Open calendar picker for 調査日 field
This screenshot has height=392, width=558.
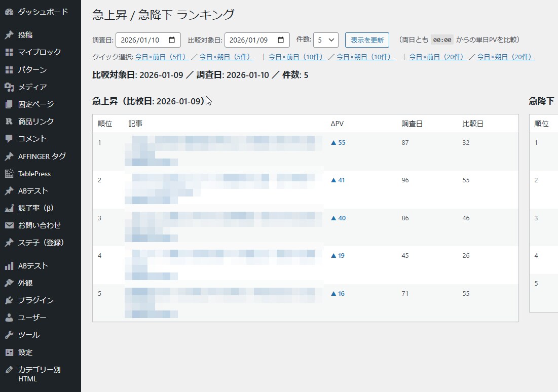click(172, 40)
